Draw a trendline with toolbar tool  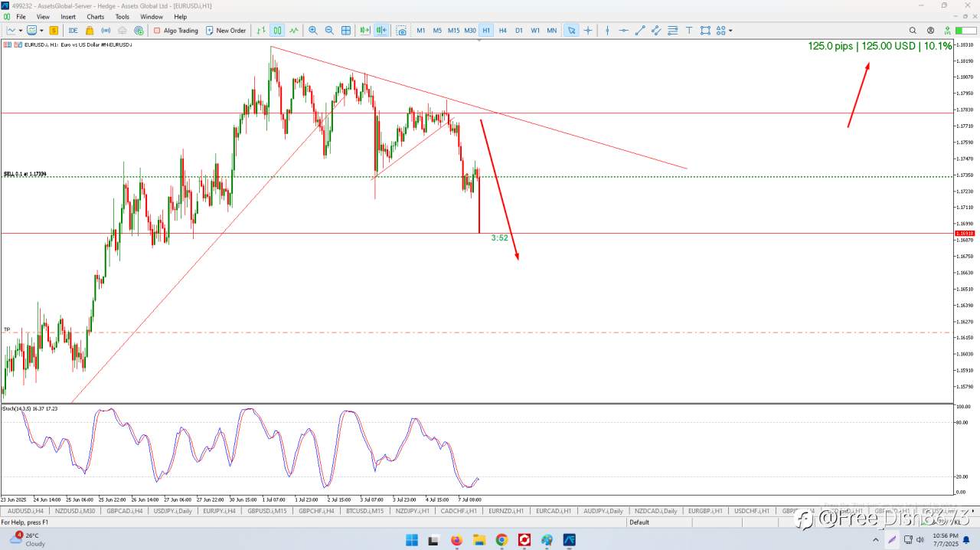640,31
